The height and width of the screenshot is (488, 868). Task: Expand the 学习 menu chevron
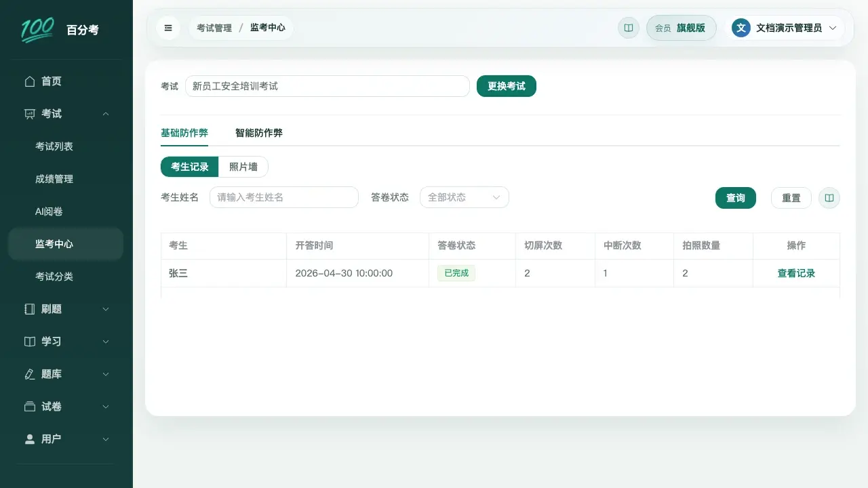106,342
